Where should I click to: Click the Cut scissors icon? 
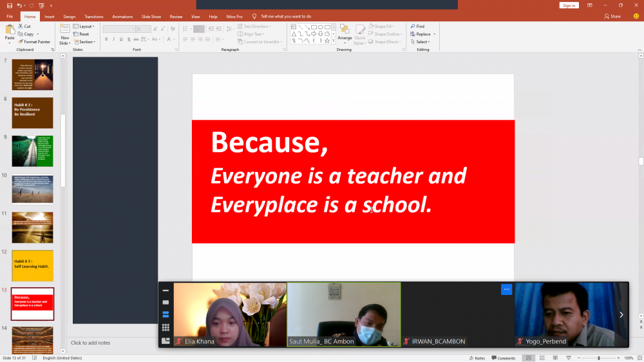(24, 26)
